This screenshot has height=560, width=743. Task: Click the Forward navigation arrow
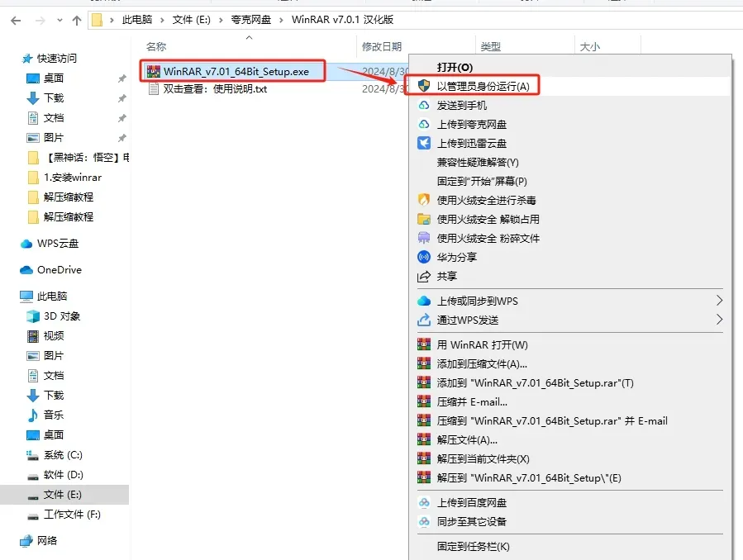(40, 21)
